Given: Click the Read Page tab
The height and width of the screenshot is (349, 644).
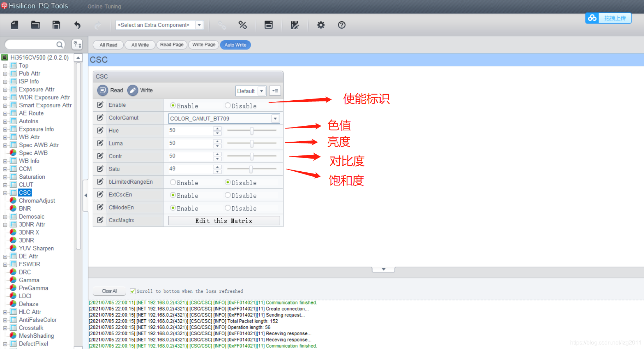Looking at the screenshot, I should click(x=172, y=45).
